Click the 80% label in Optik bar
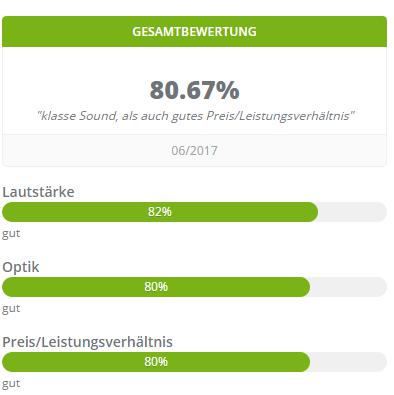 [156, 287]
